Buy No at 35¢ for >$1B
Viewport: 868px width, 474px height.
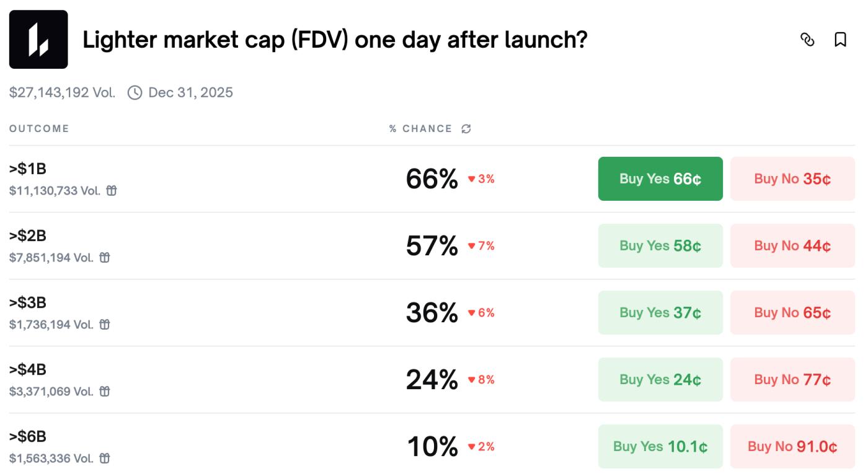pos(792,178)
